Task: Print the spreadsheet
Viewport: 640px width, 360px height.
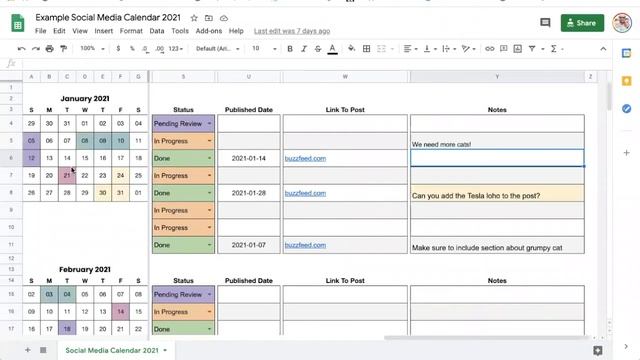Action: coord(49,49)
